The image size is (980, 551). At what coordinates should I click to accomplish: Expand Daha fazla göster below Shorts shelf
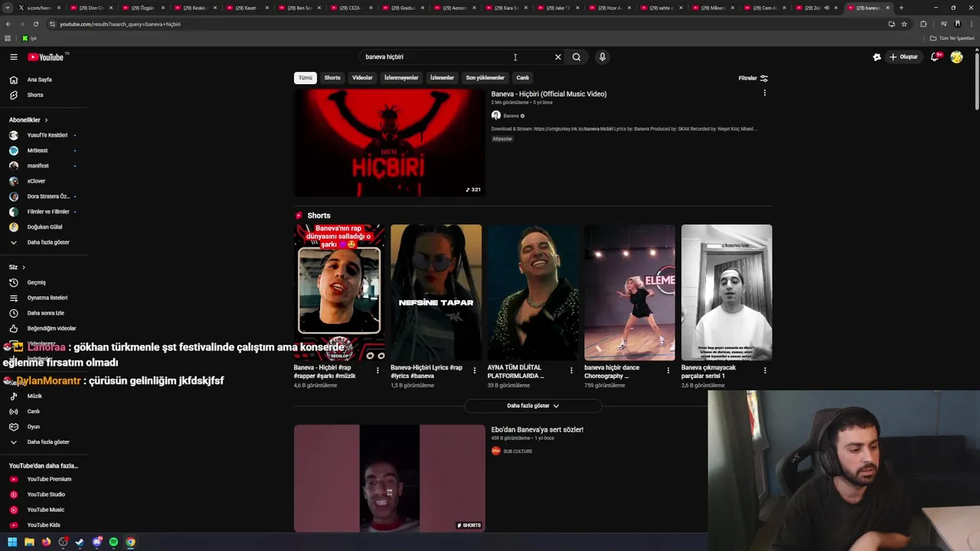pyautogui.click(x=533, y=406)
